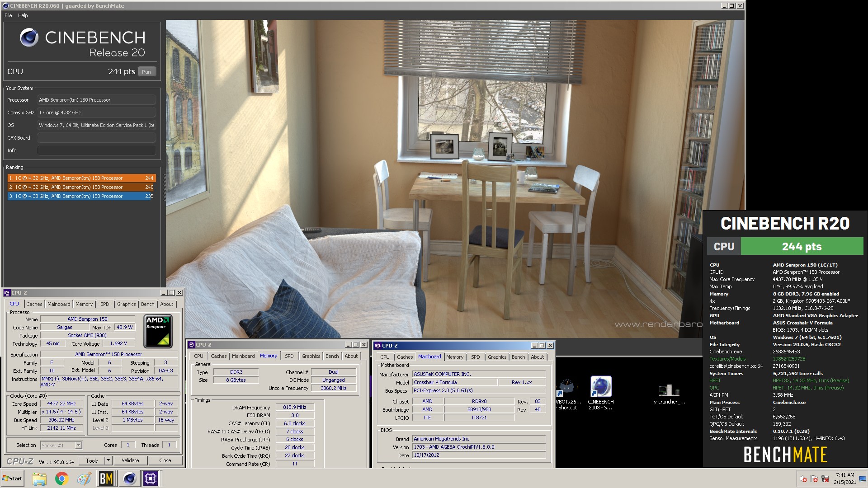868x488 pixels.
Task: Select Memory tab in CPU-Z Mainboard window
Action: pos(455,357)
